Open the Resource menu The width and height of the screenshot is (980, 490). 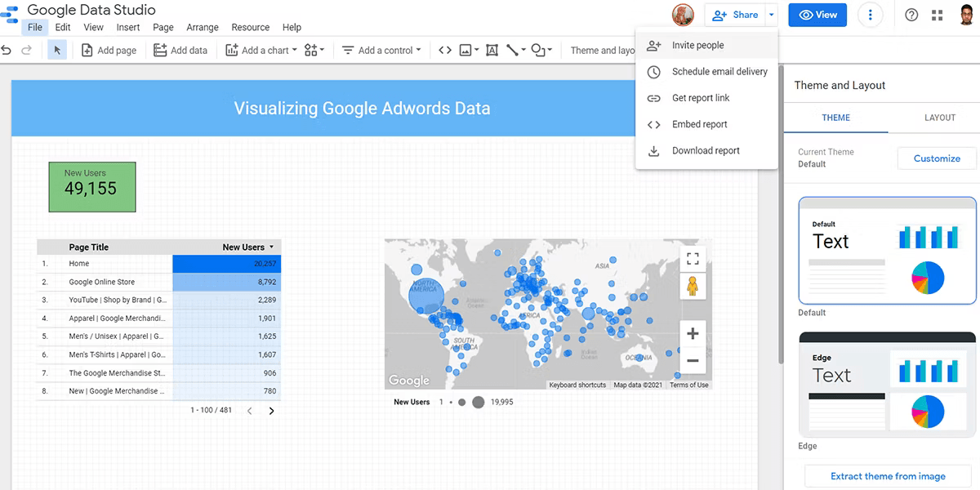[x=251, y=27]
